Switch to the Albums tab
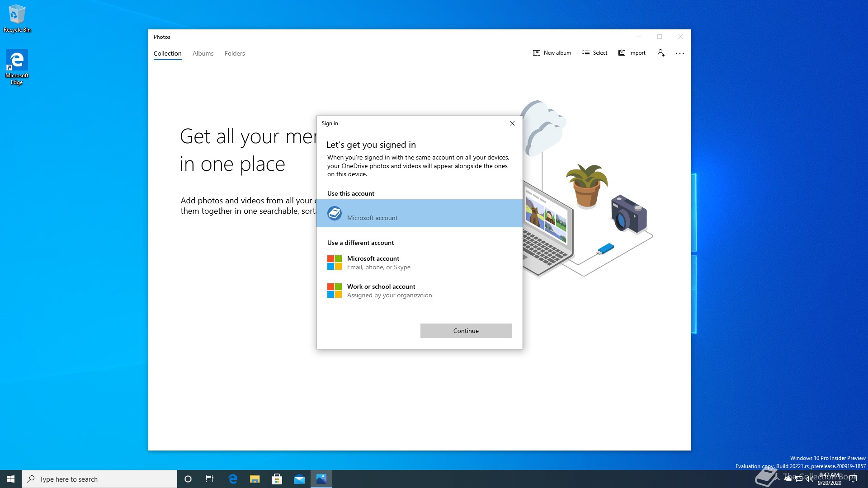This screenshot has height=488, width=868. (x=203, y=53)
